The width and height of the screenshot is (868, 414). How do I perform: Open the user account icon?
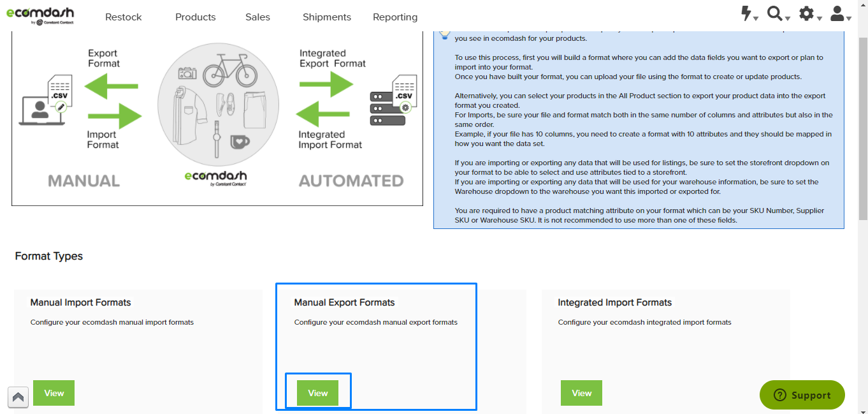pos(838,13)
